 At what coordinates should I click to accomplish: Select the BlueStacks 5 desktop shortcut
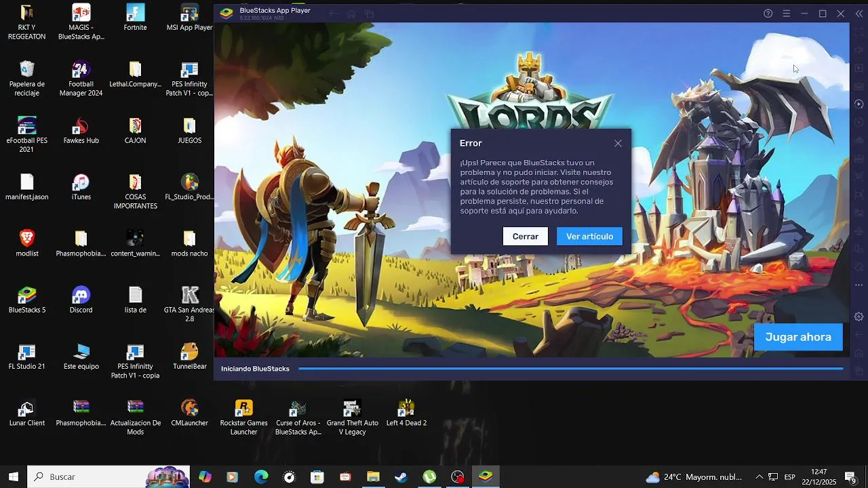(27, 300)
